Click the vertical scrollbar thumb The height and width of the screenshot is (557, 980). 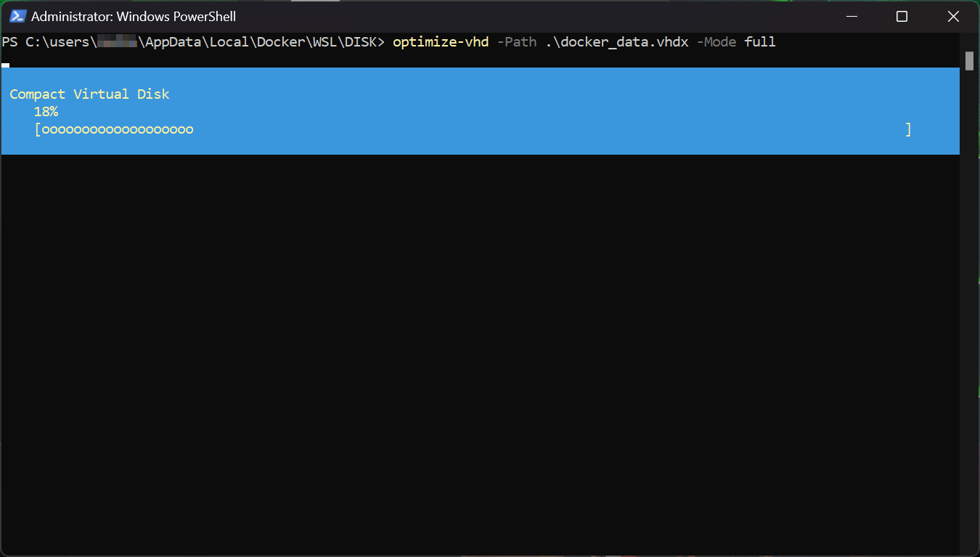pyautogui.click(x=969, y=61)
